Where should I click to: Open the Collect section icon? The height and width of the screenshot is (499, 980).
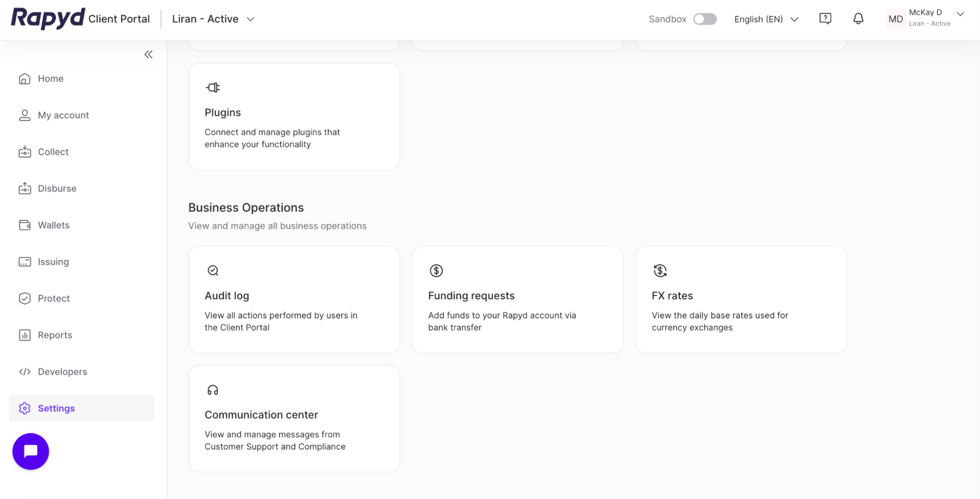(x=25, y=152)
